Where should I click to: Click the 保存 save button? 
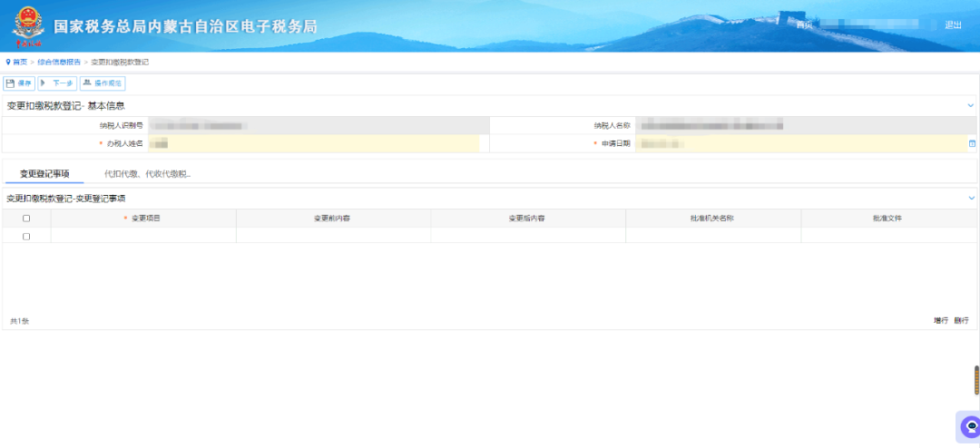pos(19,83)
